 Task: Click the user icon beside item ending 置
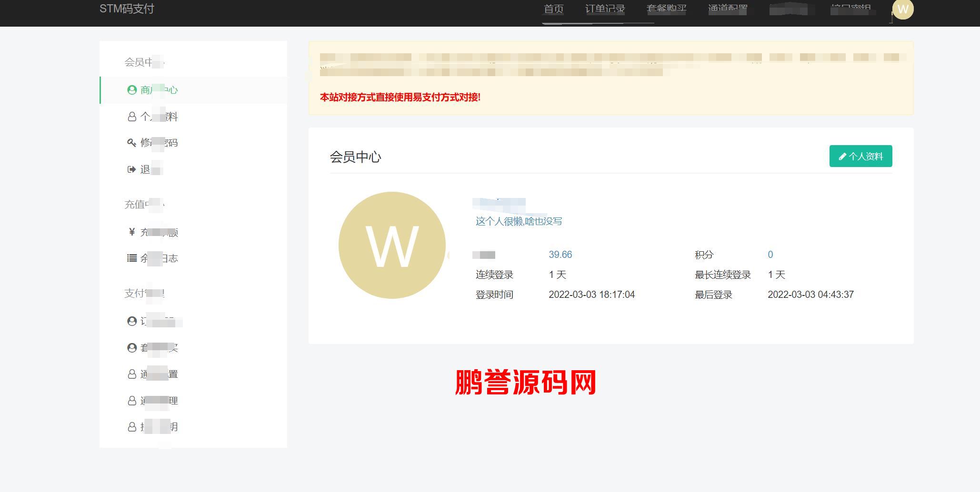[132, 374]
